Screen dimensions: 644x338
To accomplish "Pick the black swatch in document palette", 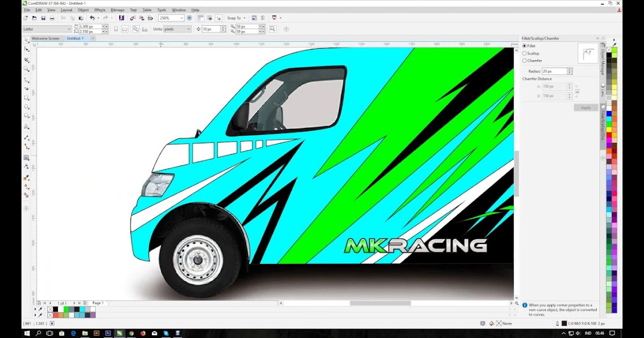I will pyautogui.click(x=55, y=309).
